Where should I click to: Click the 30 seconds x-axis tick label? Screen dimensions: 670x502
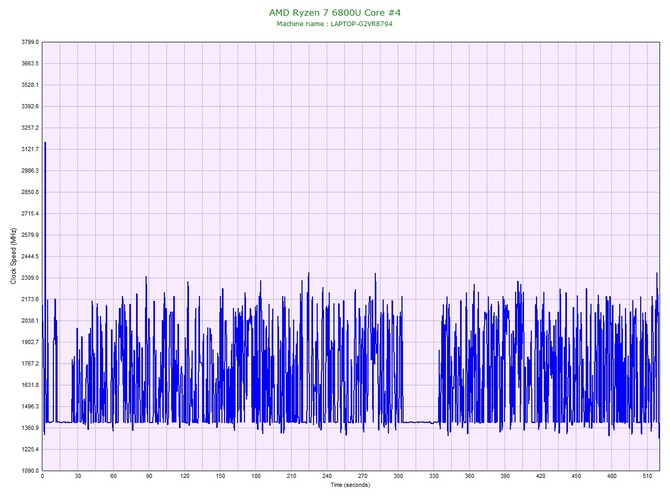(x=78, y=476)
